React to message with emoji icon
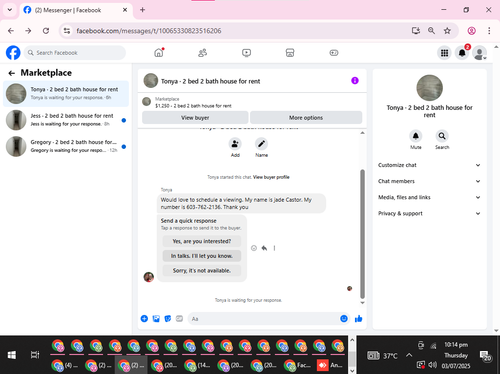This screenshot has width=500, height=374. (254, 248)
